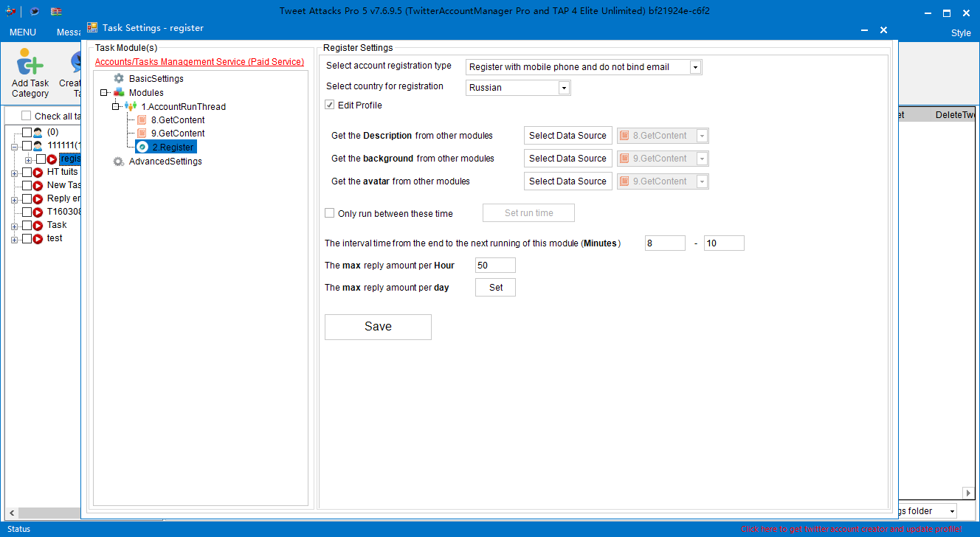Open BasicSettings gear icon in tree
The width and height of the screenshot is (980, 537).
coord(119,78)
